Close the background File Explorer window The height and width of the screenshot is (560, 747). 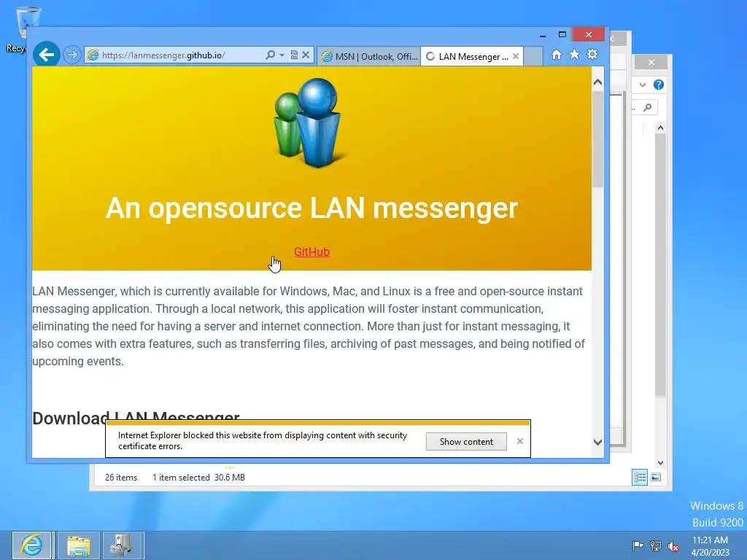point(651,62)
